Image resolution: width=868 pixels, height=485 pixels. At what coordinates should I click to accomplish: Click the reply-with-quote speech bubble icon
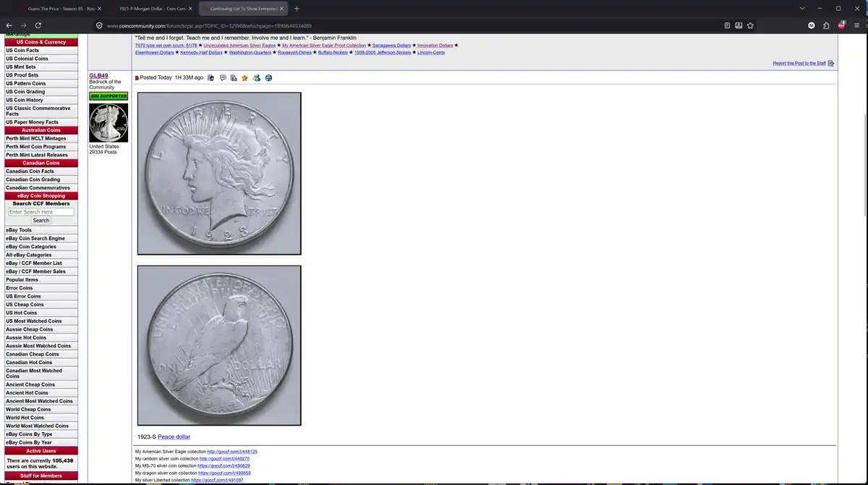(223, 77)
